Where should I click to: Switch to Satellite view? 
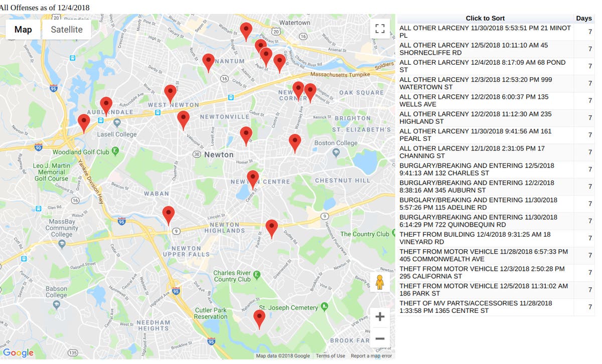coord(66,30)
